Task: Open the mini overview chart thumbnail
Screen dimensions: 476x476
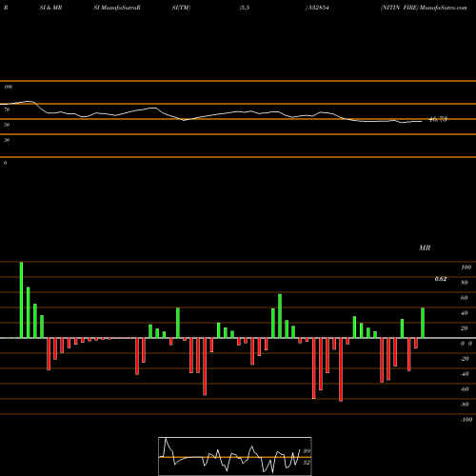Action: pos(235,456)
